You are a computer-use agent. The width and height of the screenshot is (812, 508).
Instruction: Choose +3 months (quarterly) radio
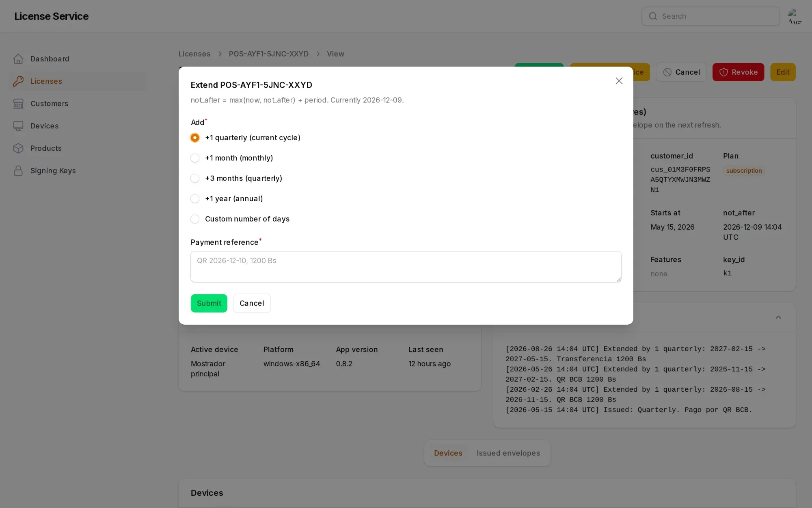click(x=195, y=178)
